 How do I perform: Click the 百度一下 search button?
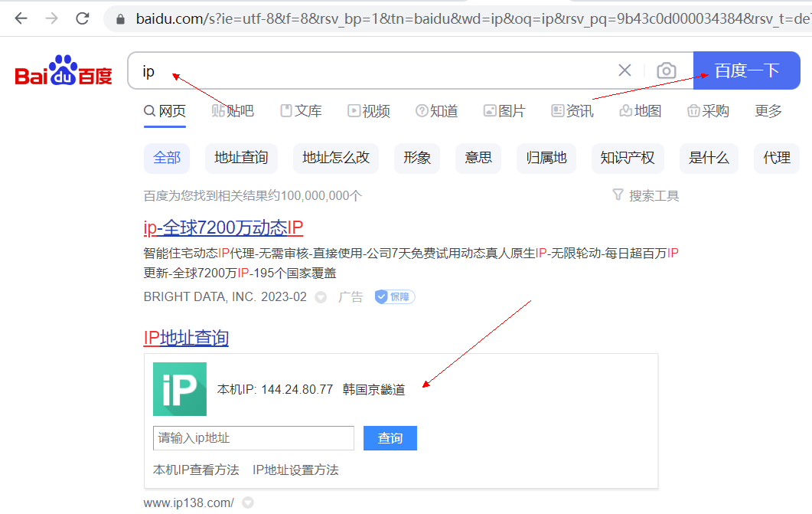[x=747, y=70]
